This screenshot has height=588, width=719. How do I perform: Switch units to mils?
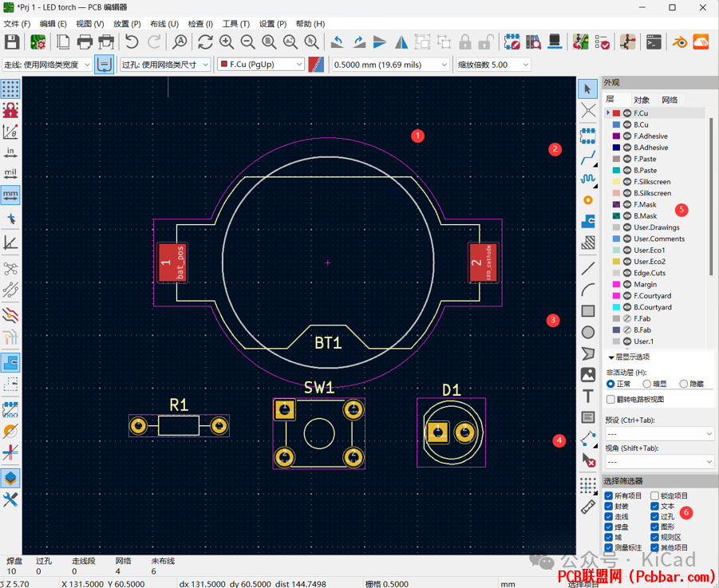10,174
